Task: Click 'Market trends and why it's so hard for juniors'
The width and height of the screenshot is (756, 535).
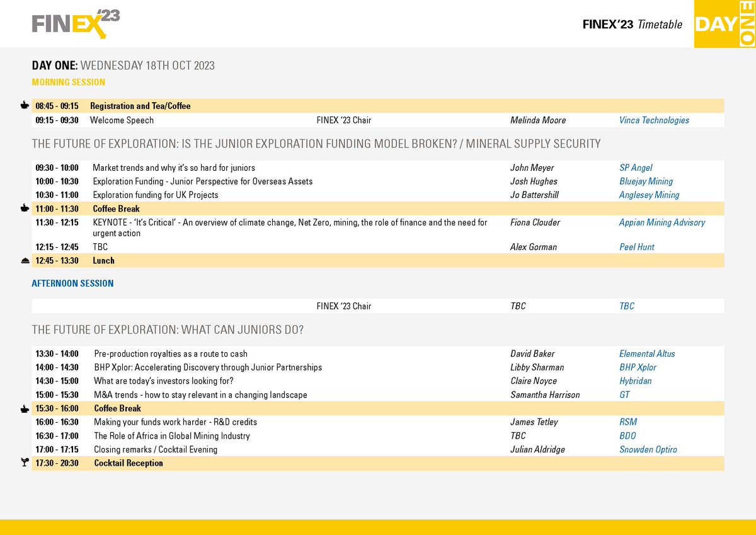Action: click(174, 168)
